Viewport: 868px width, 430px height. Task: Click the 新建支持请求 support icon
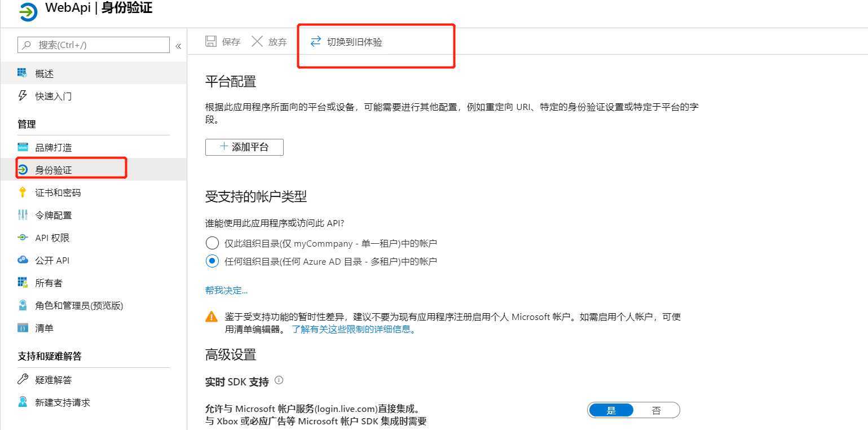[23, 402]
